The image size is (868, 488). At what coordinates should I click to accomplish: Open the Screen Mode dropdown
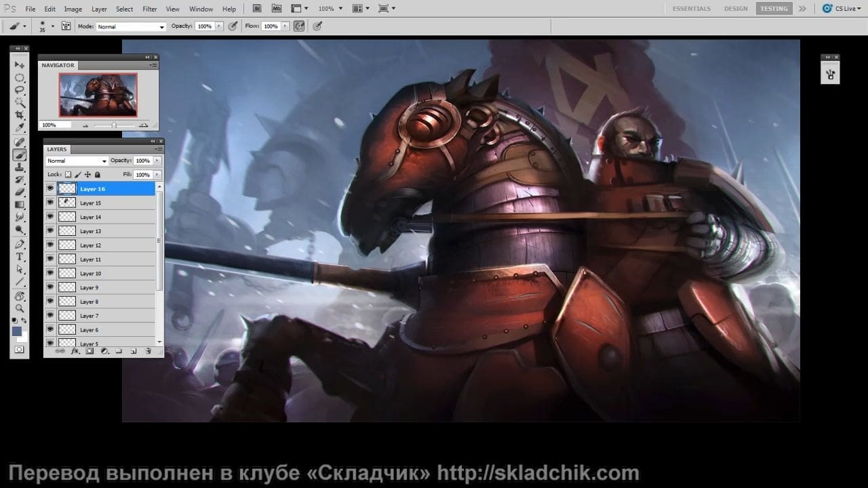pos(387,9)
